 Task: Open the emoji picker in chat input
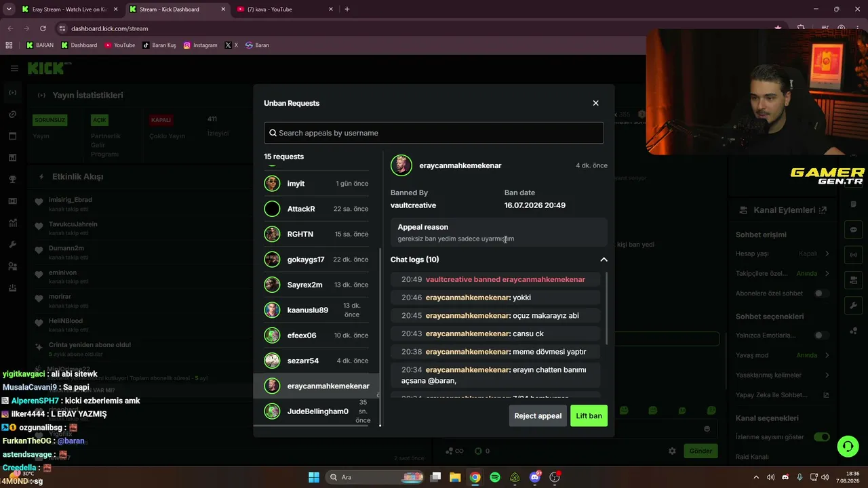click(707, 428)
